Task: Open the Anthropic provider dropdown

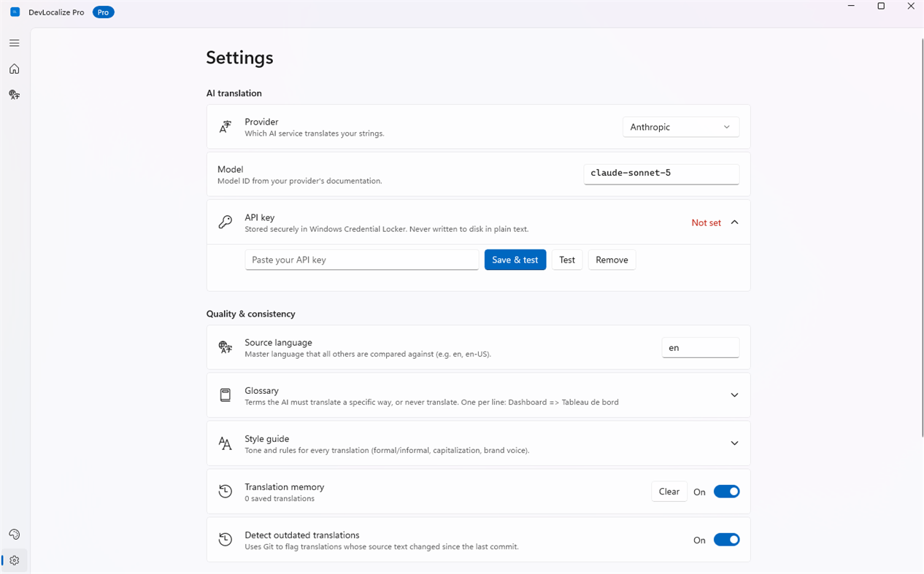Action: point(681,127)
